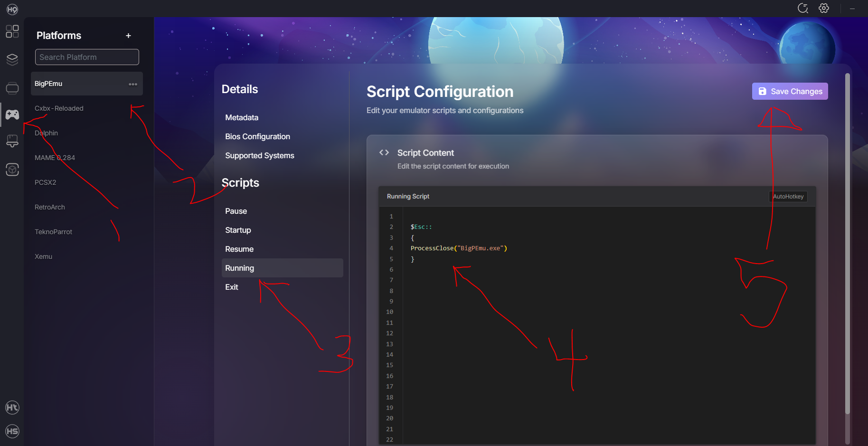Viewport: 868px width, 446px height.
Task: Switch to the Exit script section
Action: click(232, 287)
